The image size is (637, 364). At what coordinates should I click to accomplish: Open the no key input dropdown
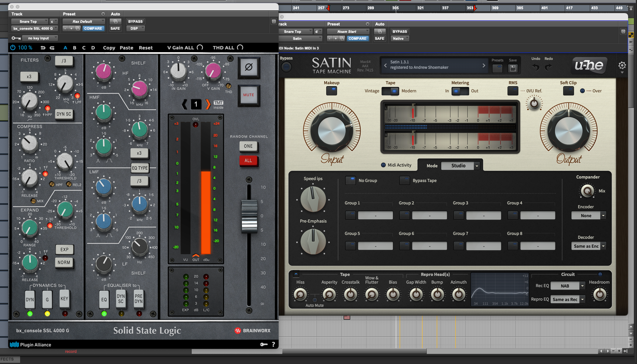(40, 38)
